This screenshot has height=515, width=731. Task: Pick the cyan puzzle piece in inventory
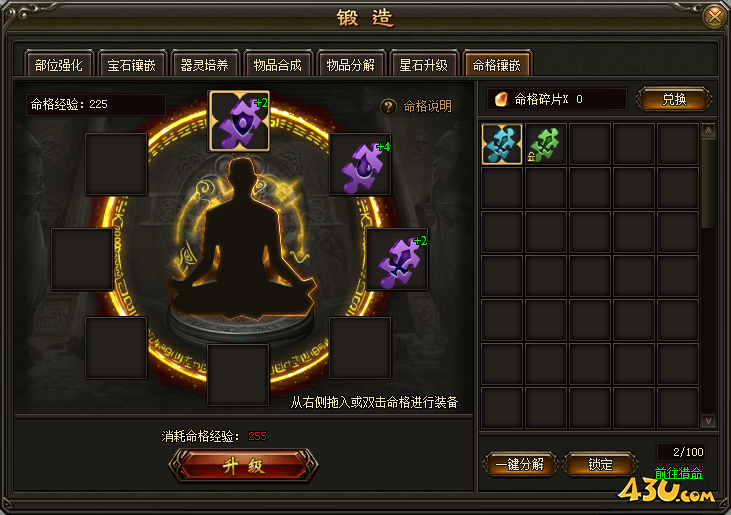point(502,144)
